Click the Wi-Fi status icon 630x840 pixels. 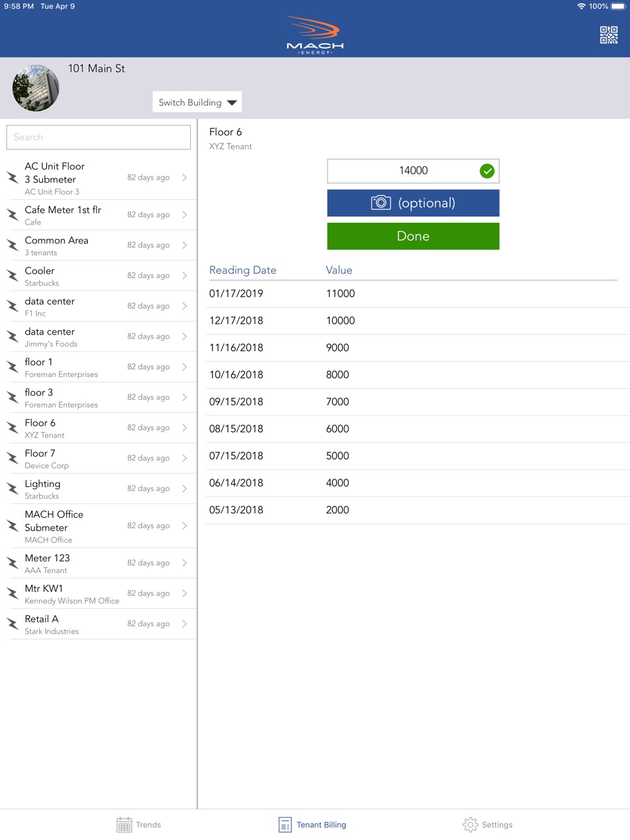coord(581,7)
